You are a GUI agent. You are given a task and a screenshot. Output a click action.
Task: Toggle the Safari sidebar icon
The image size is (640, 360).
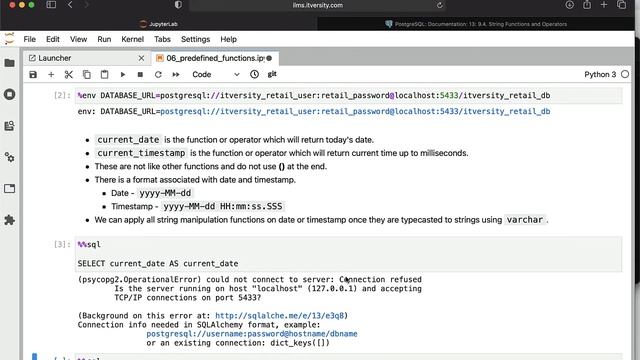51,5
